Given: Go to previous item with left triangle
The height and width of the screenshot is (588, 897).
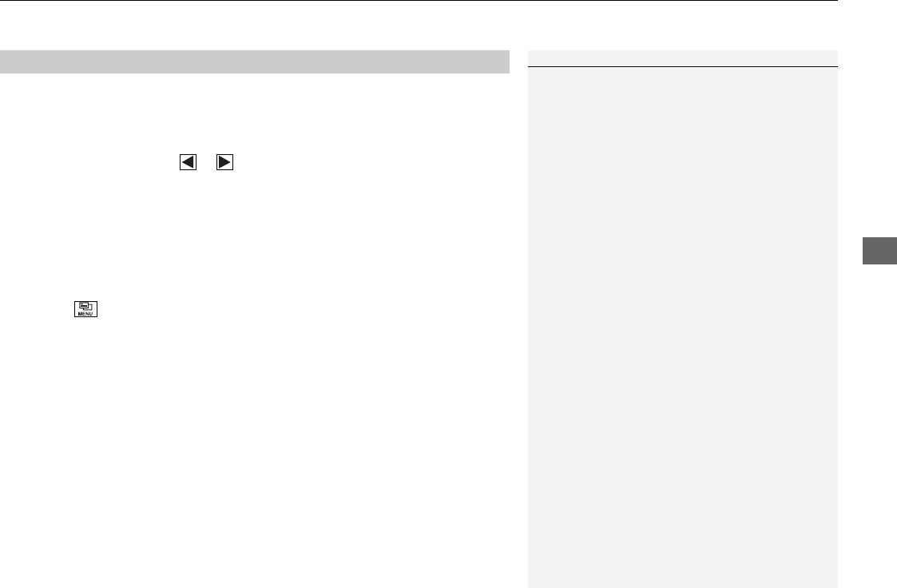Looking at the screenshot, I should pos(189,162).
